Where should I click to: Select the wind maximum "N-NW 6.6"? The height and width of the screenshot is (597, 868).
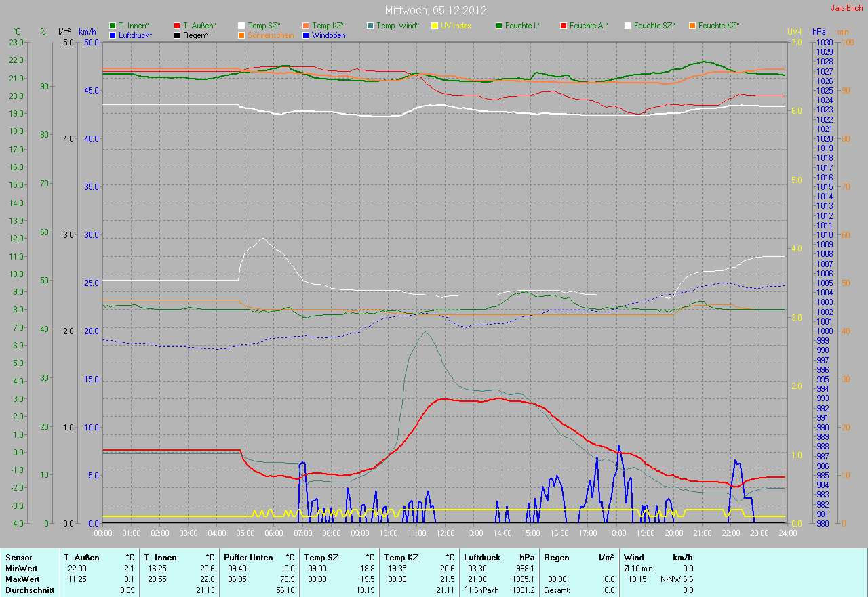(x=677, y=579)
